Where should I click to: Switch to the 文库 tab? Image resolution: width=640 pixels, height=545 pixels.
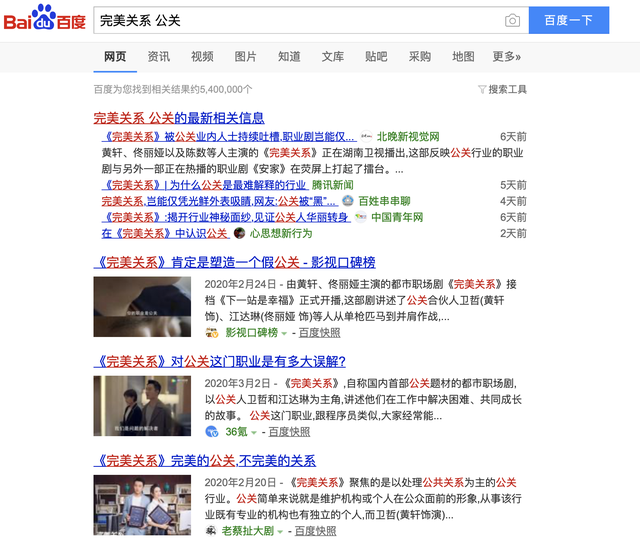(333, 56)
